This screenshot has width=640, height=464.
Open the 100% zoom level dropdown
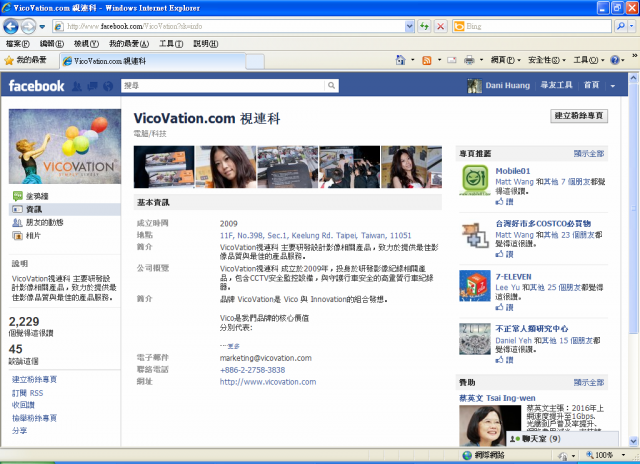point(623,455)
